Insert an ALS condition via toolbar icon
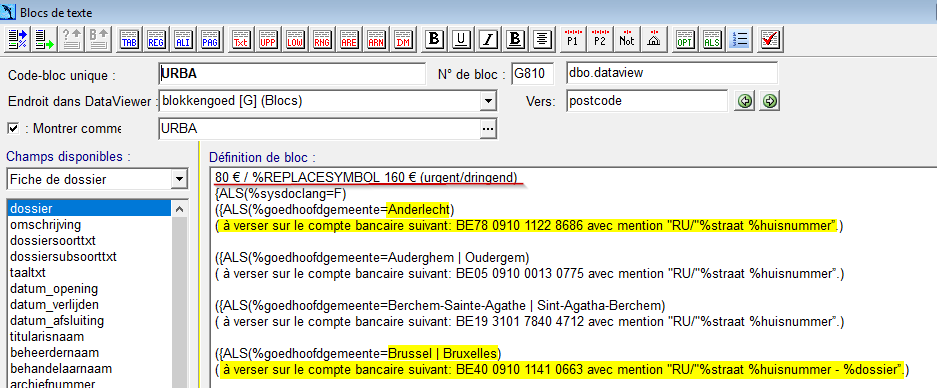This screenshot has height=388, width=937. [x=711, y=39]
